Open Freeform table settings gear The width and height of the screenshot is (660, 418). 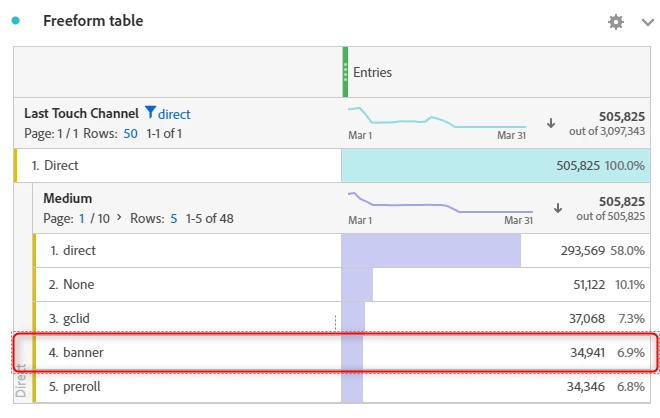click(615, 22)
